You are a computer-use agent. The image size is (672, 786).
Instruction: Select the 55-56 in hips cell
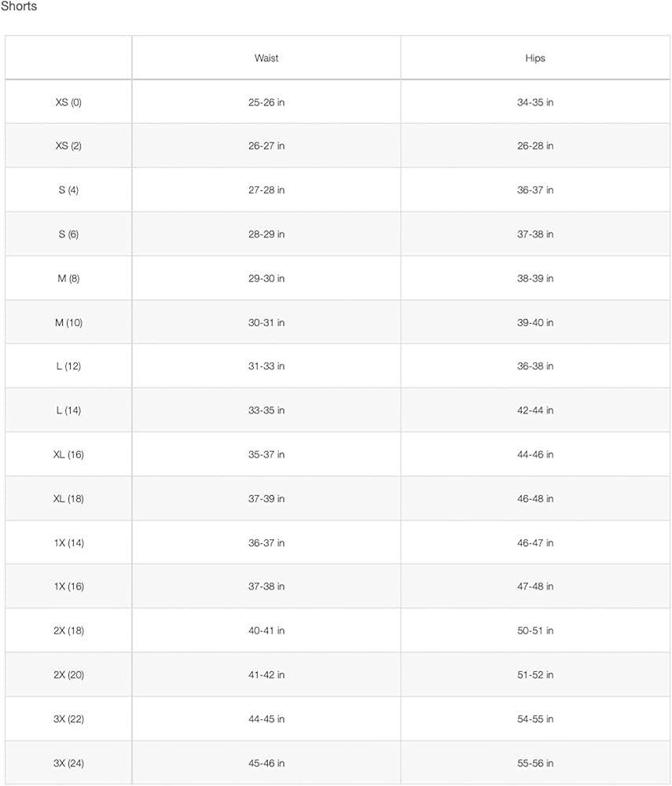click(x=535, y=762)
